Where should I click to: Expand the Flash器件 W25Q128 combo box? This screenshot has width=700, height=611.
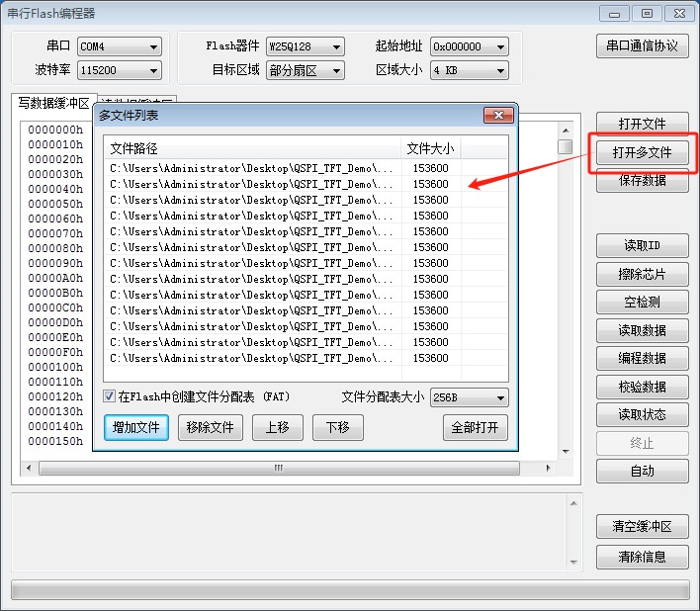(305, 46)
